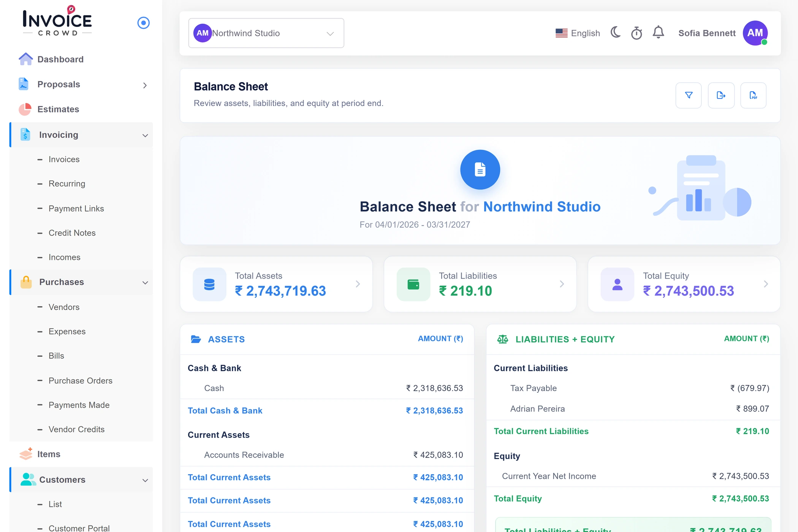The width and height of the screenshot is (798, 532).
Task: Go to Dashboard
Action: tap(60, 59)
